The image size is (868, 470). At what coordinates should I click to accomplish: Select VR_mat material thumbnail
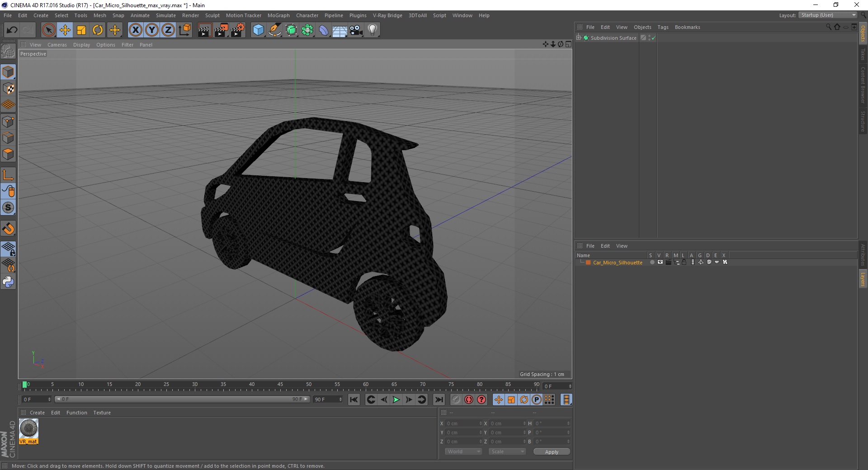[28, 431]
